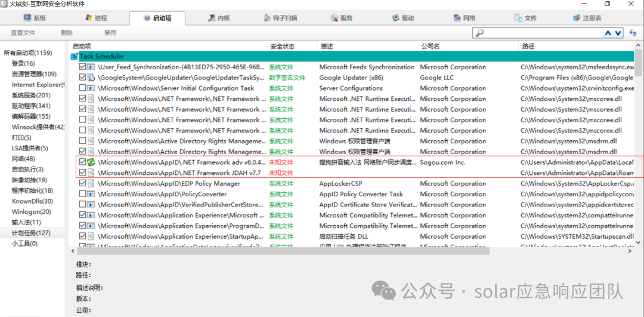The image size is (644, 317).
Task: Check the VerifiedPublisherCertStore checkbox
Action: coord(82,205)
